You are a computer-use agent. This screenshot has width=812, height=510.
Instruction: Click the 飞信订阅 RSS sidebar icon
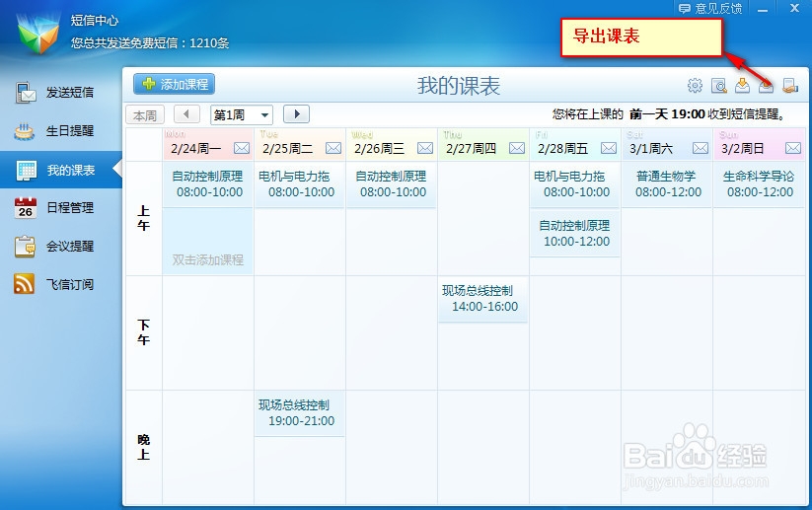coord(24,284)
